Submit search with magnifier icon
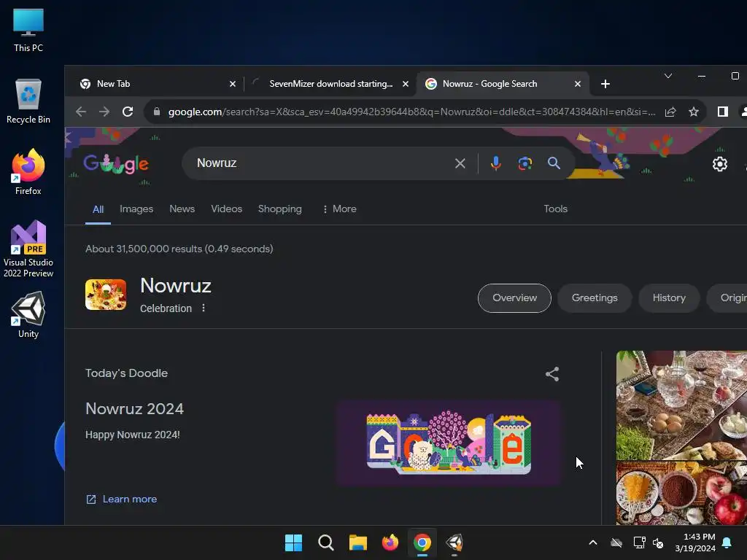This screenshot has width=747, height=560. tap(554, 163)
